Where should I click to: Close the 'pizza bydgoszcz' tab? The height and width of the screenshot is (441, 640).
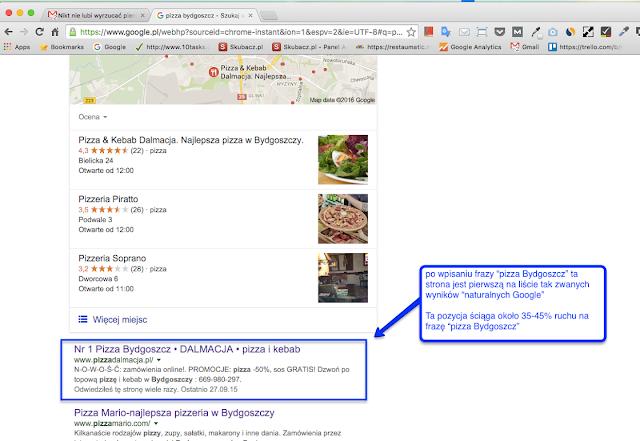(x=251, y=16)
